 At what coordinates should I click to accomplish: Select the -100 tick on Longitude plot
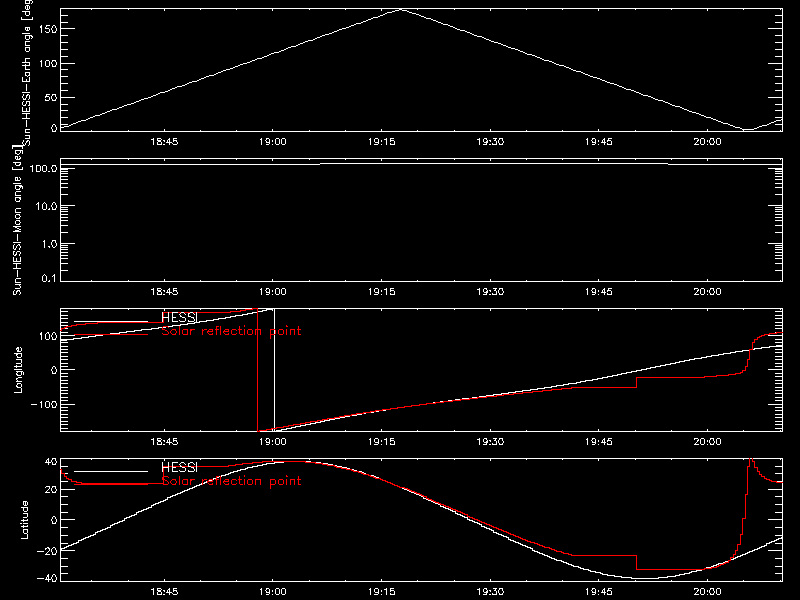click(x=44, y=404)
